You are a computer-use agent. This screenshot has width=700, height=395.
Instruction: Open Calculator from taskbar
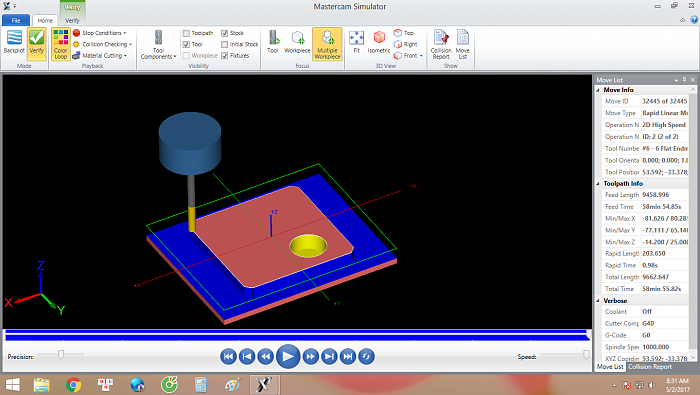tap(200, 384)
